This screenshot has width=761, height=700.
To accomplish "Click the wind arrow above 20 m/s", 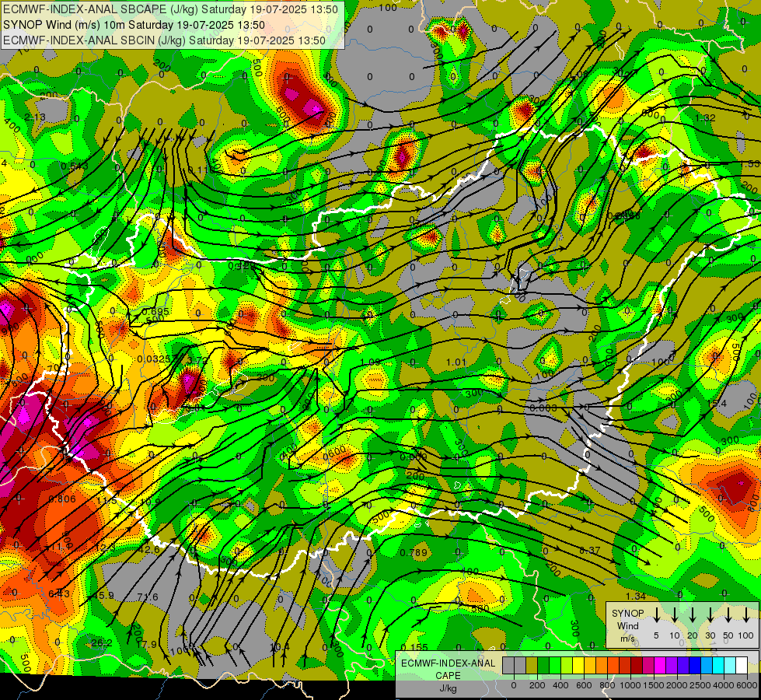I will point(693,615).
